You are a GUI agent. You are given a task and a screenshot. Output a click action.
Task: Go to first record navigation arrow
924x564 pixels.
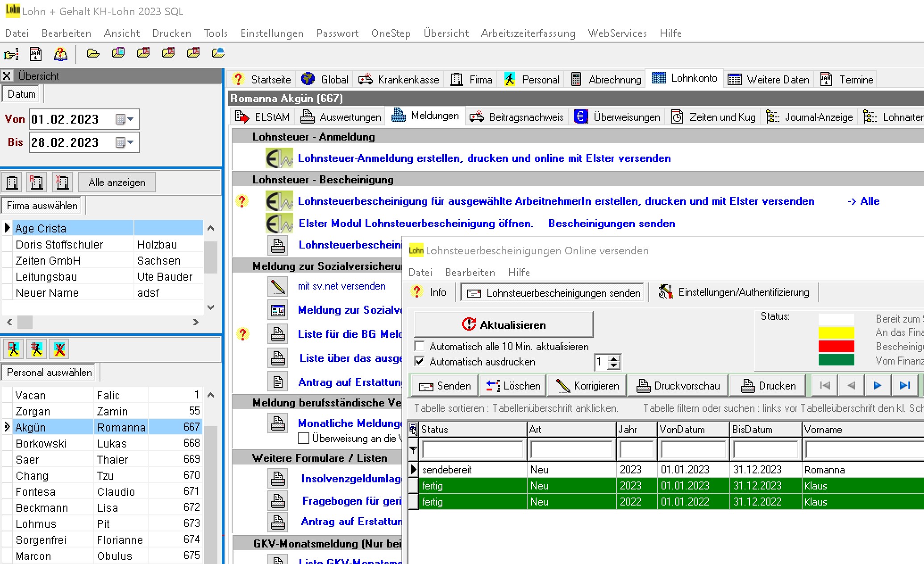[x=825, y=386]
